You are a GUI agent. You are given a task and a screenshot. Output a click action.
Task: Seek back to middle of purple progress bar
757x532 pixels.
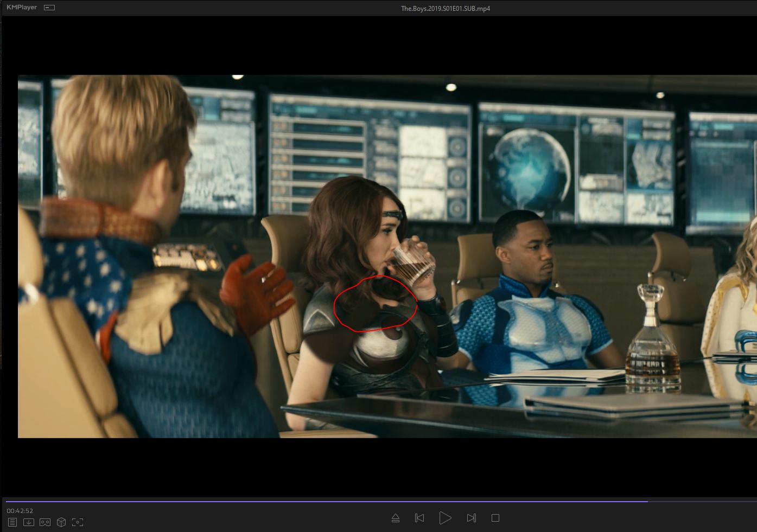pyautogui.click(x=326, y=502)
